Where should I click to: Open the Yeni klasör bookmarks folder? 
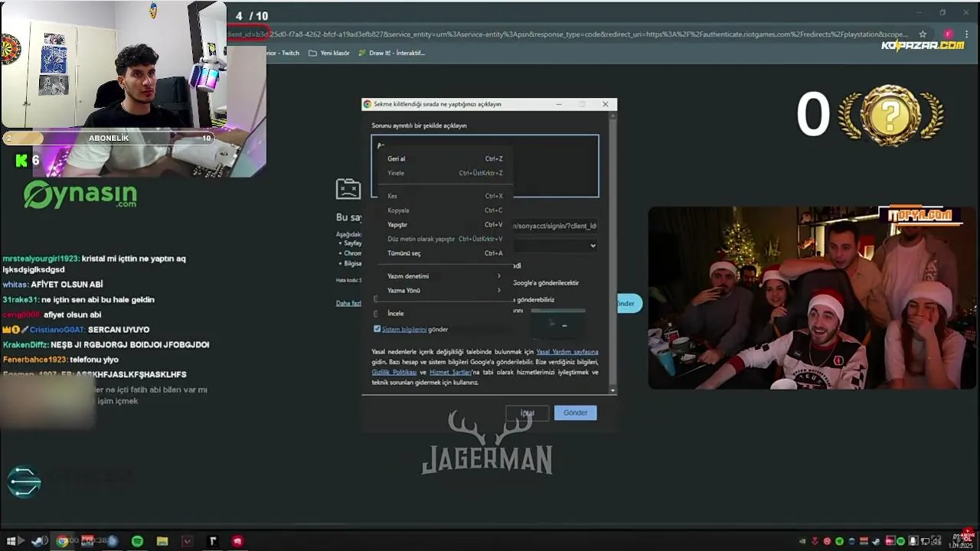tap(328, 53)
